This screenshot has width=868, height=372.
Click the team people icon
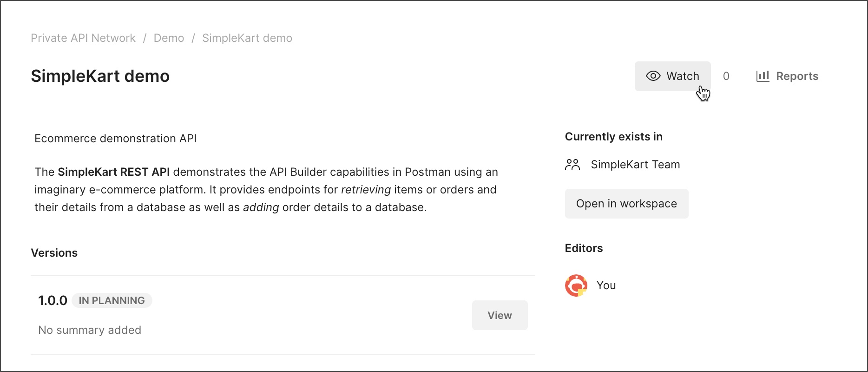tap(572, 165)
